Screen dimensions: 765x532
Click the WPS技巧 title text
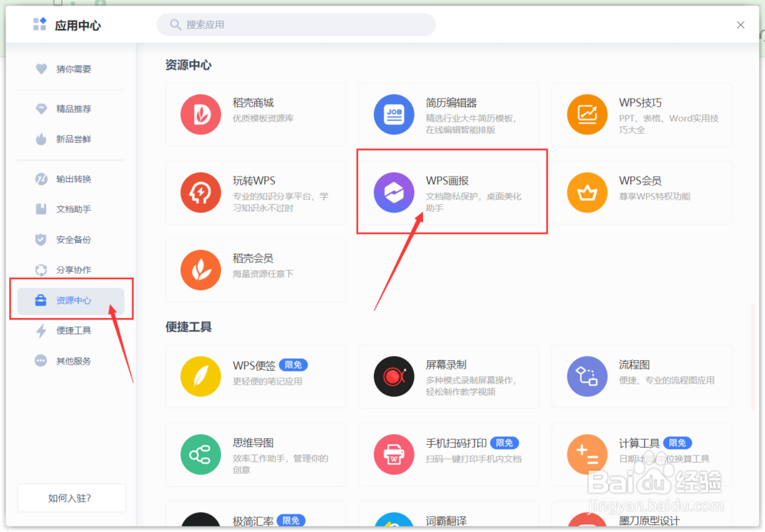[640, 103]
